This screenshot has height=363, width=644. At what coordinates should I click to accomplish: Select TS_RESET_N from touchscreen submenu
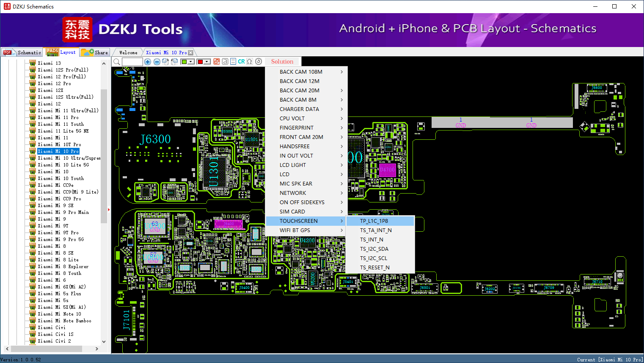[374, 268]
